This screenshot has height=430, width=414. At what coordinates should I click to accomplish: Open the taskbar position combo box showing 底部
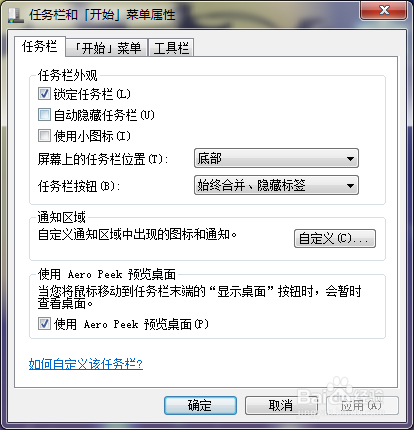276,158
